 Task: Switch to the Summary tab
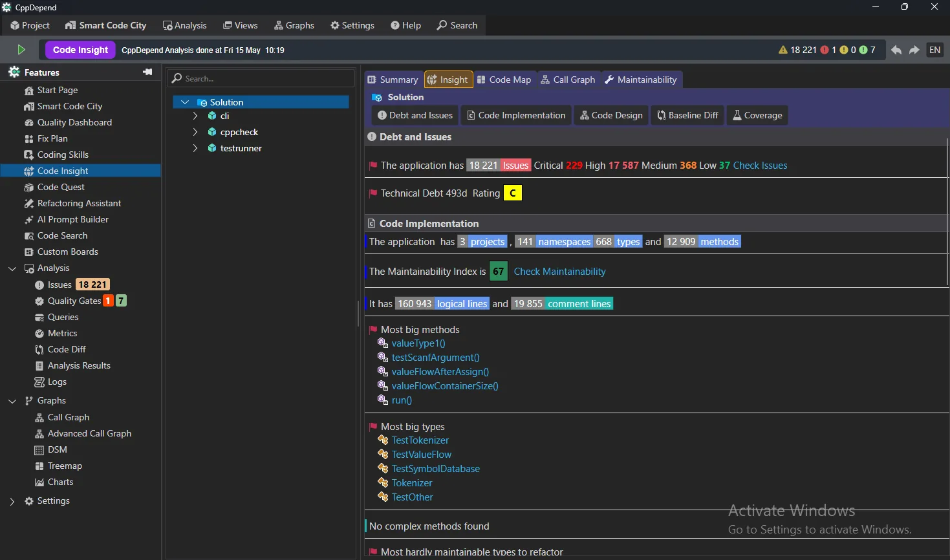[393, 80]
